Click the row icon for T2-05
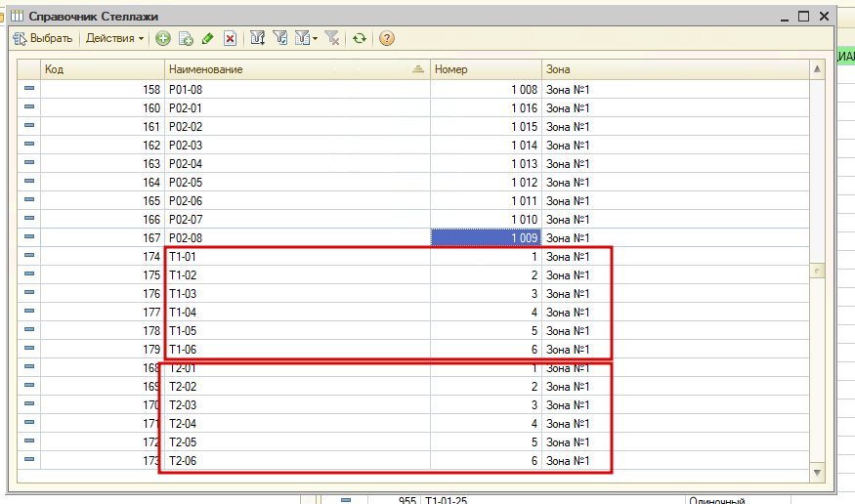 click(29, 441)
